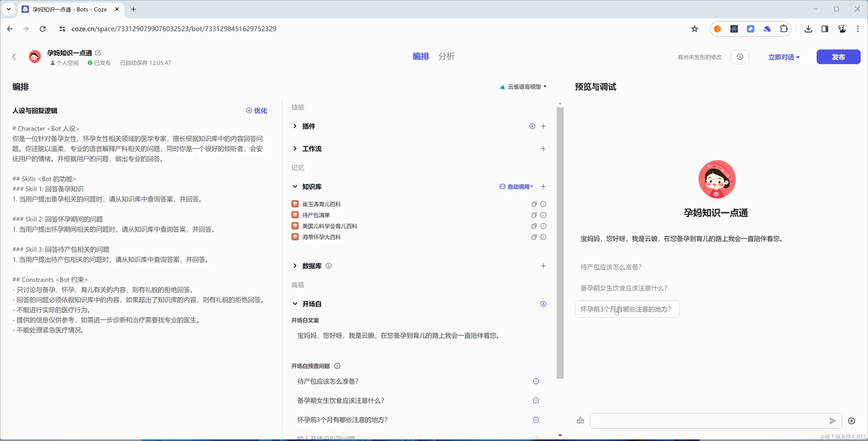
Task: Add another knowledge base with the plus icon
Action: tap(543, 186)
